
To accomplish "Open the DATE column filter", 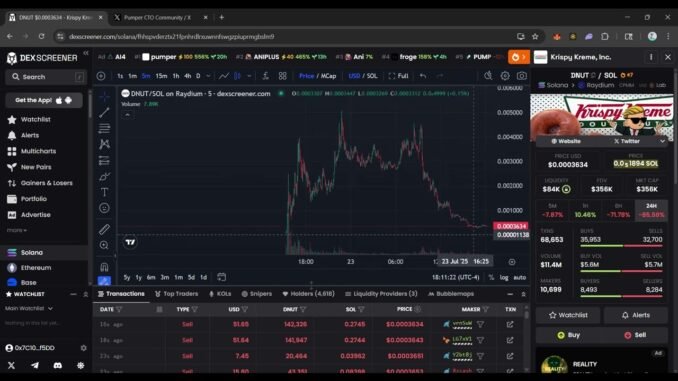I will tap(119, 309).
